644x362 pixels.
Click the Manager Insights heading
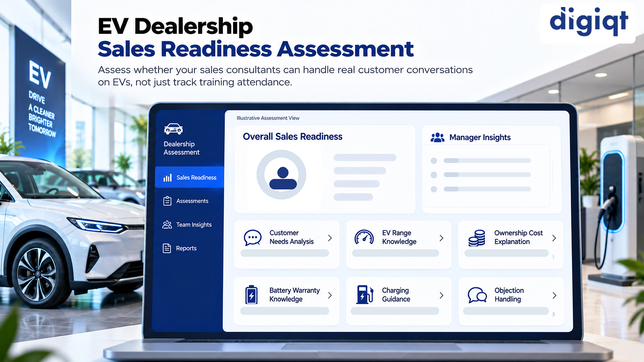[480, 137]
